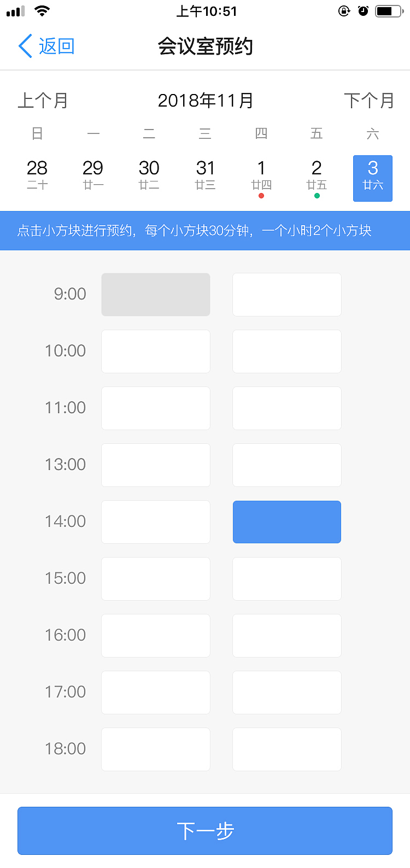Viewport: 410px width, 868px height.
Task: Go to next month 下个月
Action: [369, 101]
